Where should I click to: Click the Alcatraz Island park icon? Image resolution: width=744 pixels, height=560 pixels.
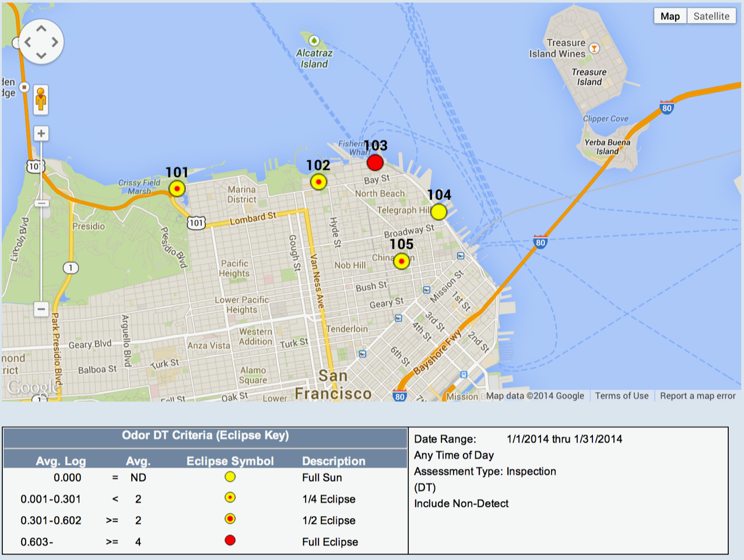tap(314, 40)
